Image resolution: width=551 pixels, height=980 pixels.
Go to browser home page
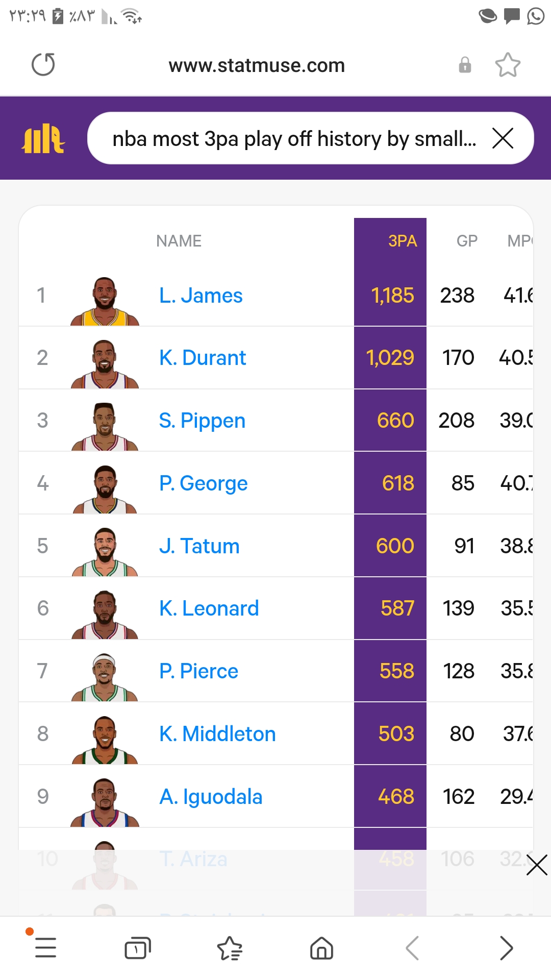pyautogui.click(x=321, y=948)
